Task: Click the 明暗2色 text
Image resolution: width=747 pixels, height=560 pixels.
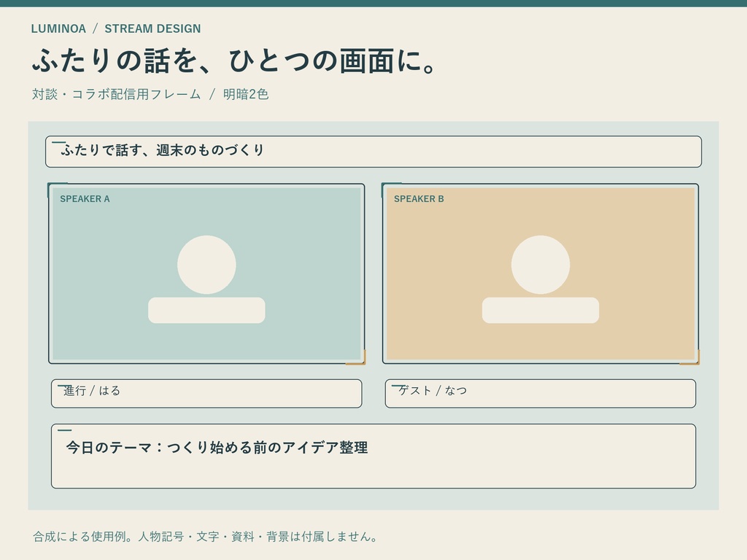Action: click(x=246, y=94)
